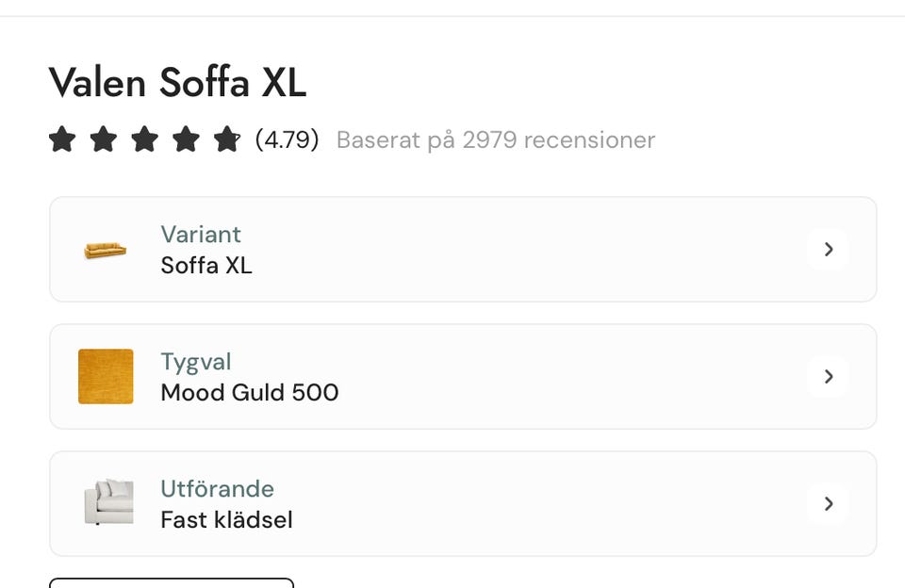Screen dimensions: 905x588
Task: Click the yellow sofa variant thumbnail
Action: pos(105,250)
